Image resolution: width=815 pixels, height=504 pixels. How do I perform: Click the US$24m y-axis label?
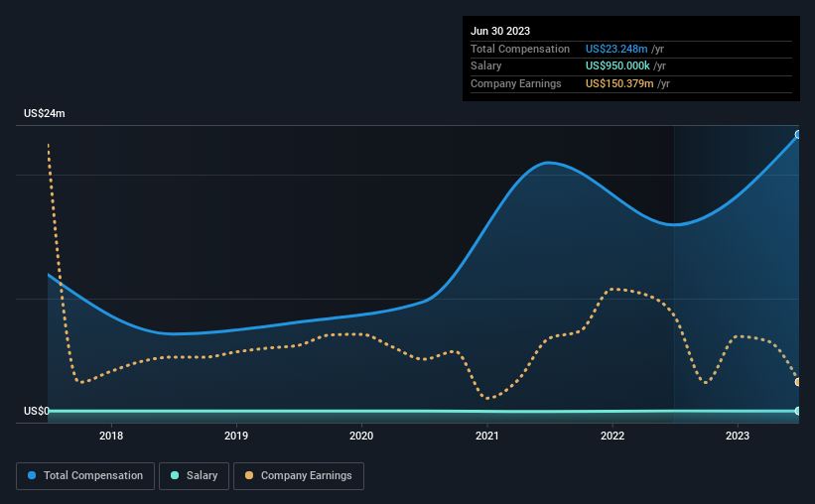pyautogui.click(x=45, y=113)
